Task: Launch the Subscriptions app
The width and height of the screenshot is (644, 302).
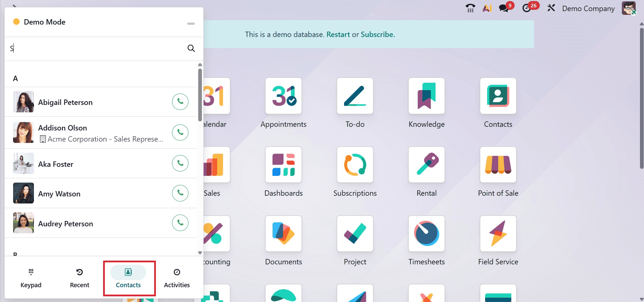Action: pos(355,165)
